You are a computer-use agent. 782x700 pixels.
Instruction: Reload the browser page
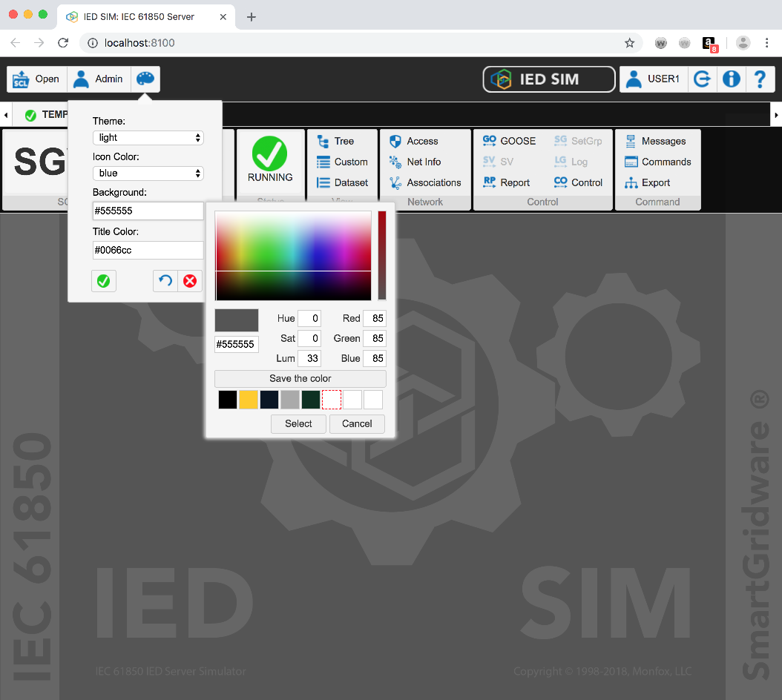pyautogui.click(x=63, y=43)
